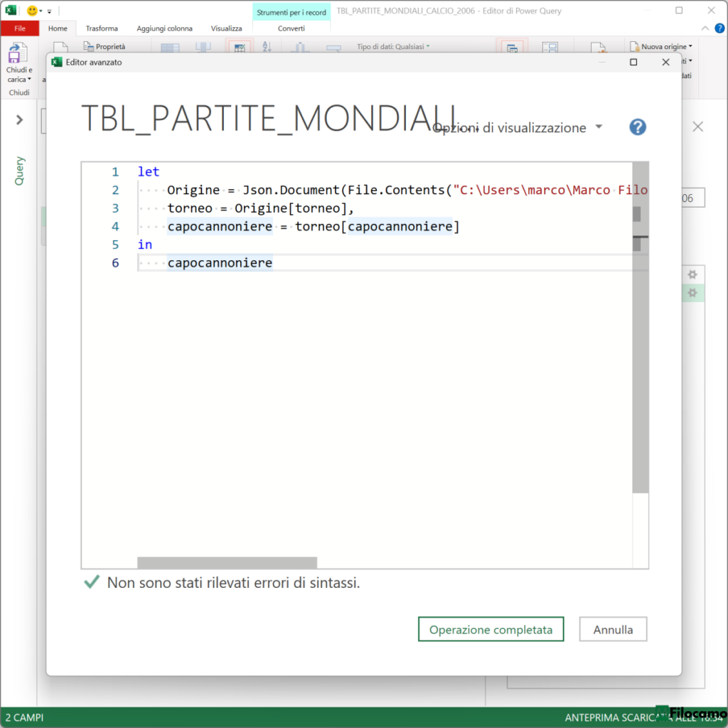This screenshot has width=728, height=728.
Task: Open the smiley feedback icon
Action: pos(31,10)
